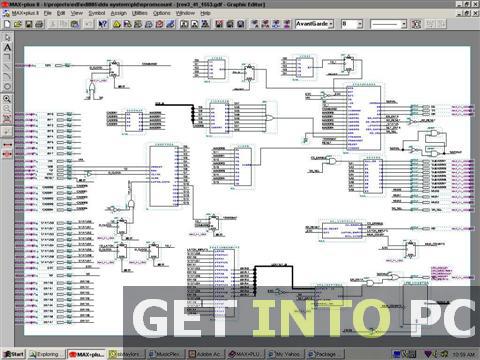Select the circle drawing tool
Viewport: 480px width, 360px height.
7,87
